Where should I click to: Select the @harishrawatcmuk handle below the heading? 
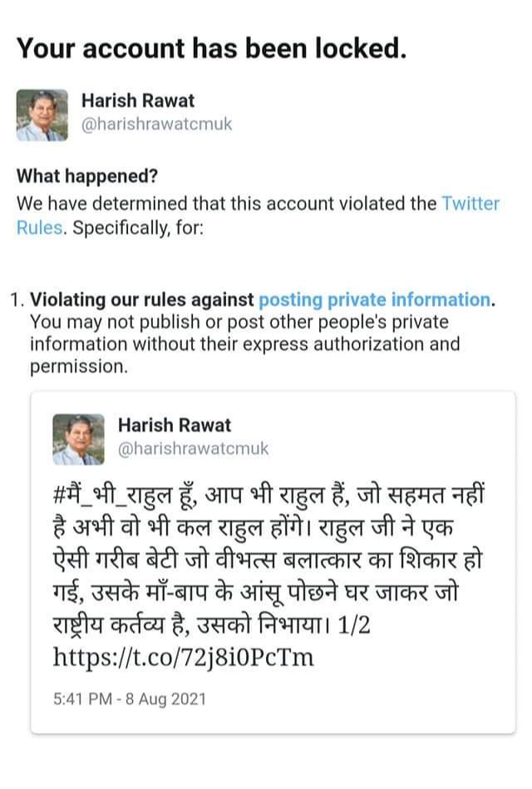(x=156, y=124)
